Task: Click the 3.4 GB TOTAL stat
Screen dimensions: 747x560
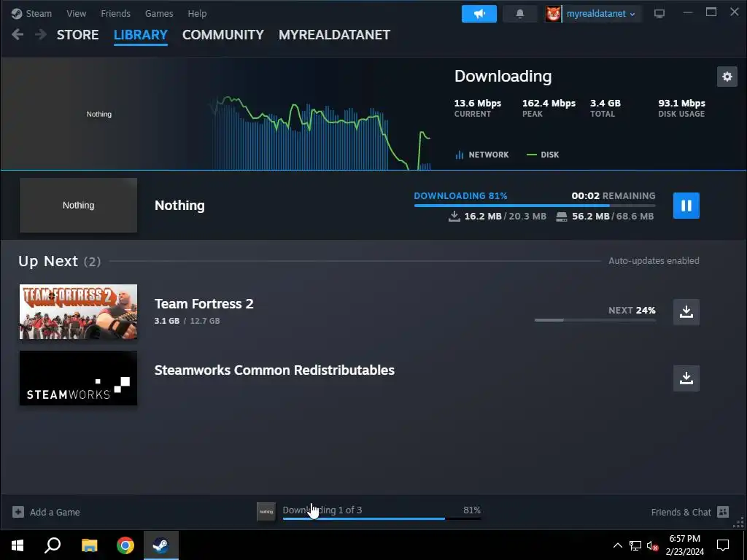Action: [605, 108]
